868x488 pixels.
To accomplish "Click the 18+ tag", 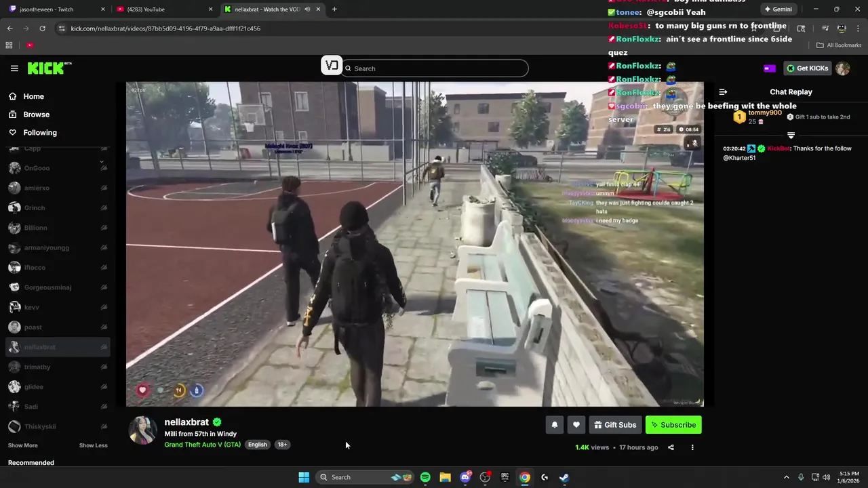I will pos(282,445).
